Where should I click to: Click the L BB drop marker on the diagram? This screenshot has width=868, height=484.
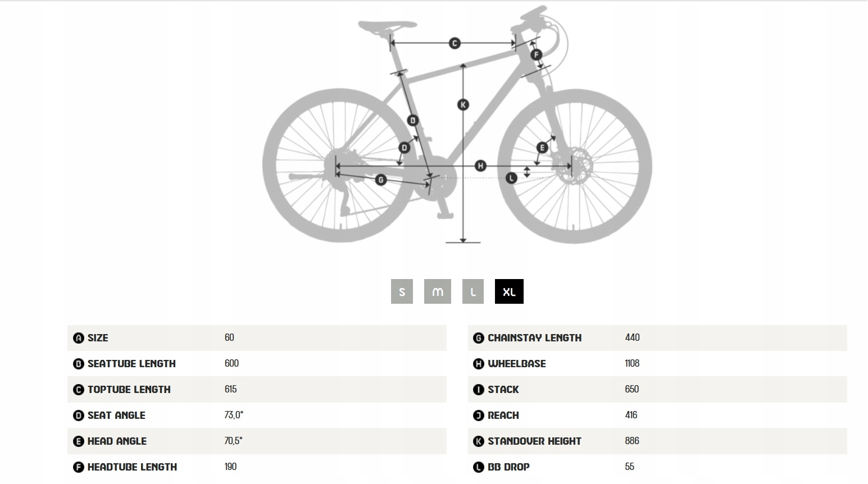511,178
